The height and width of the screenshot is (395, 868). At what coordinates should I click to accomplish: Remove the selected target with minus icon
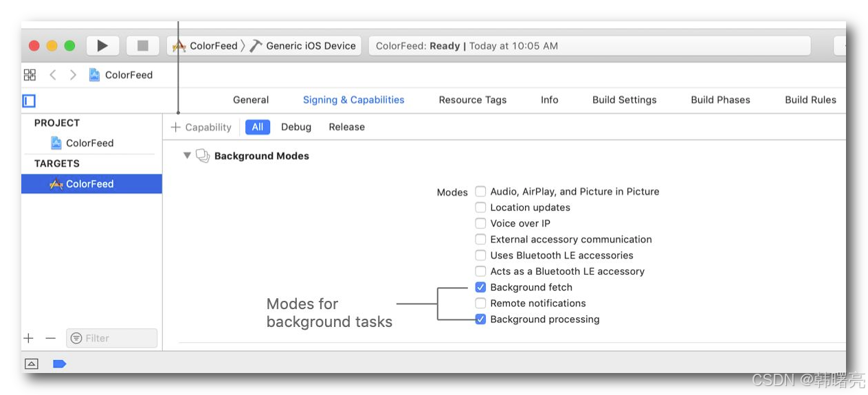point(50,338)
